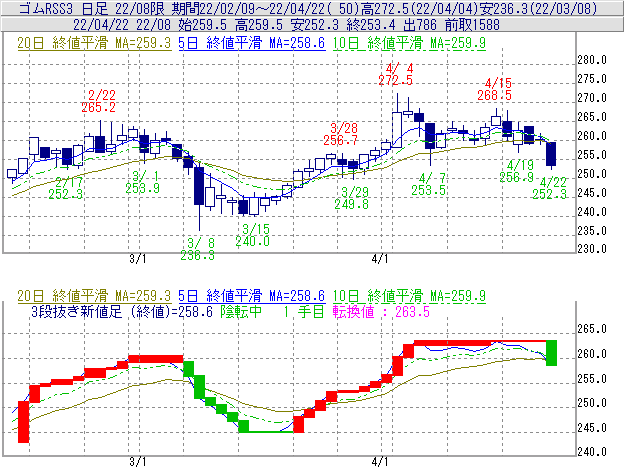The height and width of the screenshot is (475, 624).
Task: Click the 235.0 price axis label
Action: (592, 231)
